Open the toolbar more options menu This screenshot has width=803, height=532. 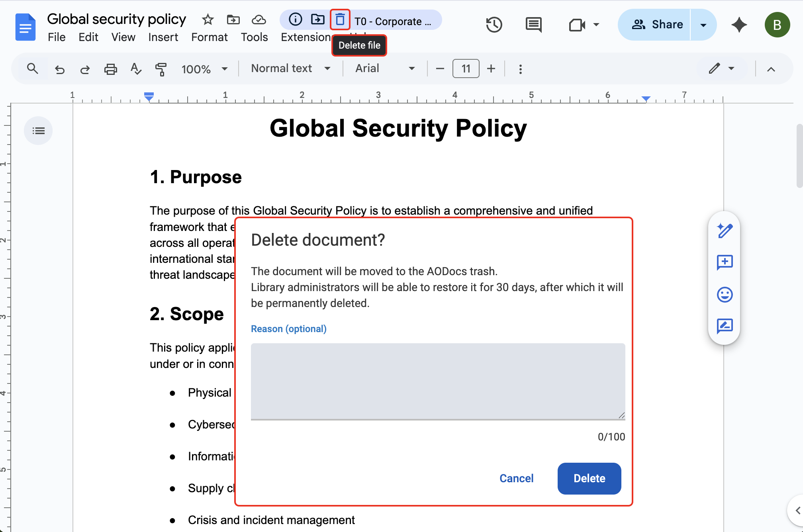tap(520, 69)
